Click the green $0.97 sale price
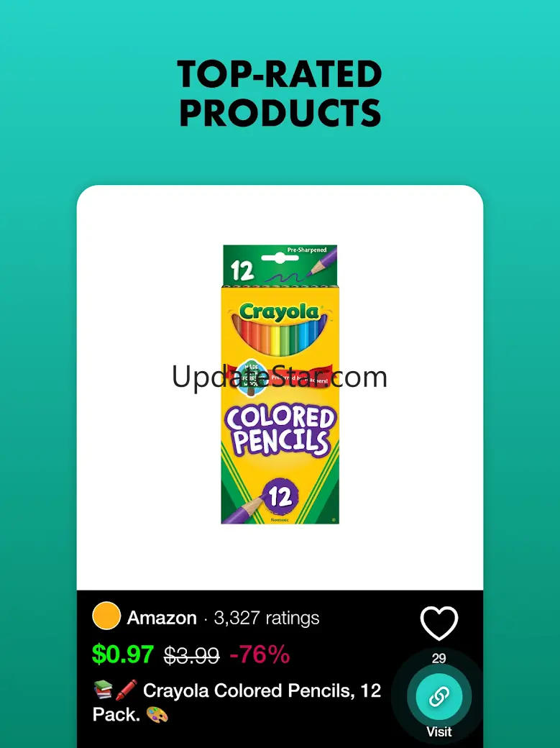The width and height of the screenshot is (560, 748). [x=123, y=654]
